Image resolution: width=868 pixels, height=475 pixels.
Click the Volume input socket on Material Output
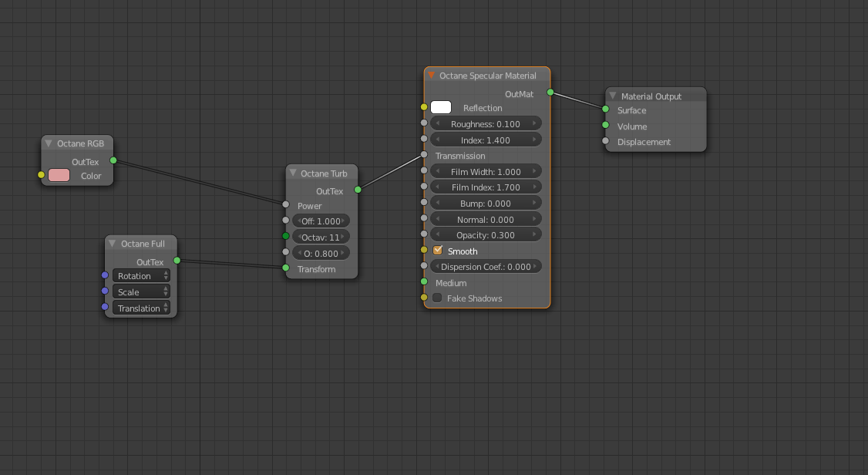[606, 125]
